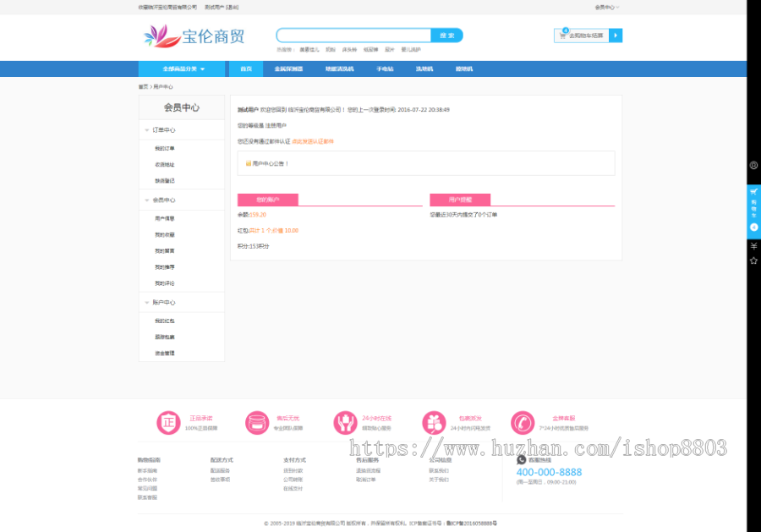The width and height of the screenshot is (761, 532).
Task: Collapse the 订单中心 sidebar section
Action: click(146, 130)
